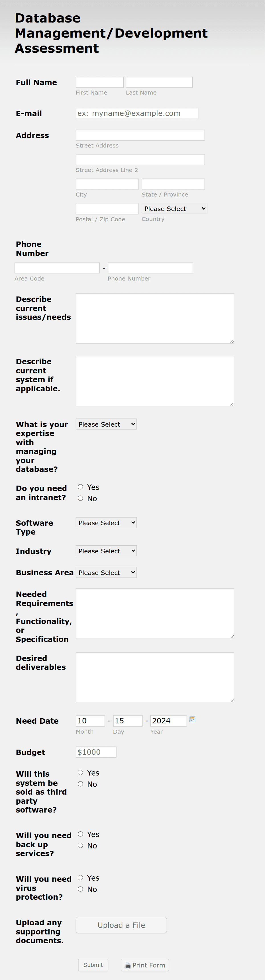This screenshot has width=265, height=980.
Task: Click the First Name input field
Action: click(x=99, y=81)
